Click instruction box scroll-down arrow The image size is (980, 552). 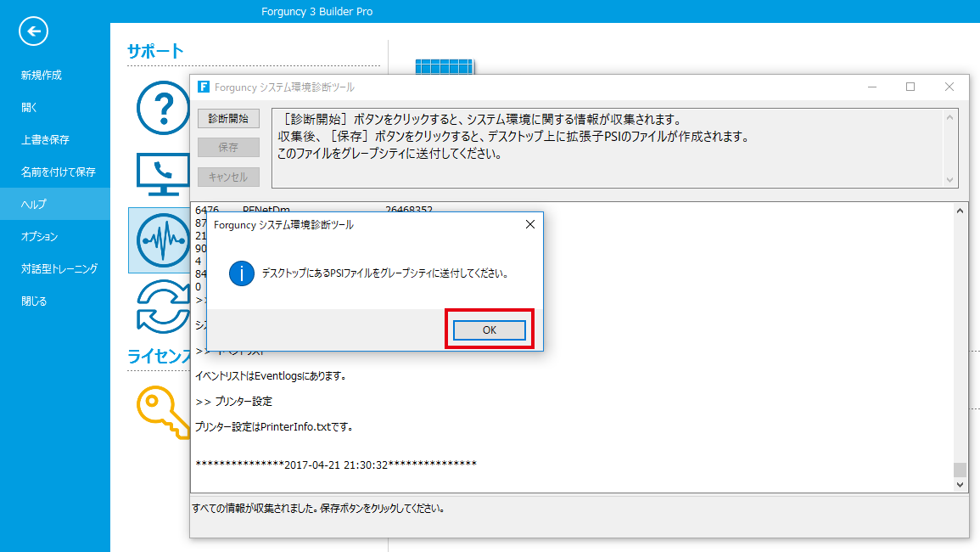coord(950,180)
